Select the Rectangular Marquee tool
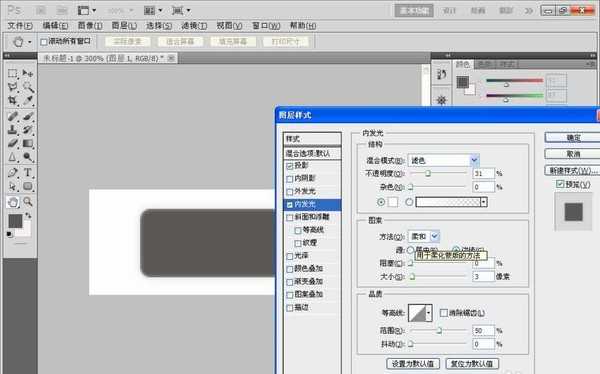The height and width of the screenshot is (374, 600). (x=13, y=73)
